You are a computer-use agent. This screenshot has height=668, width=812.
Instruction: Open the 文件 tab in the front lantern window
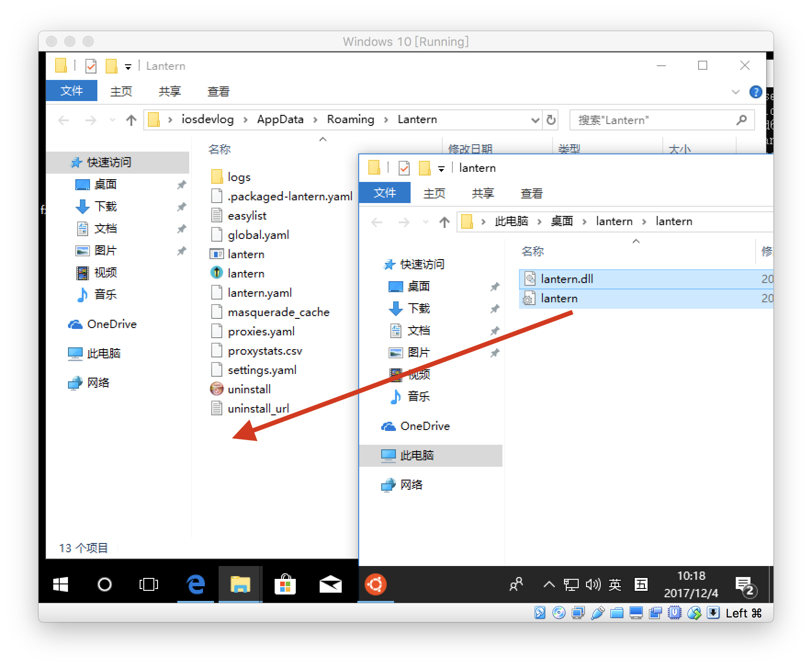click(385, 192)
